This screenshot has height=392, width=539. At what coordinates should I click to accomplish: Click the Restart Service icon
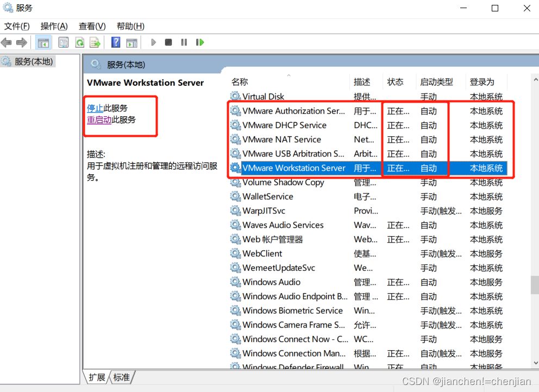[x=200, y=42]
